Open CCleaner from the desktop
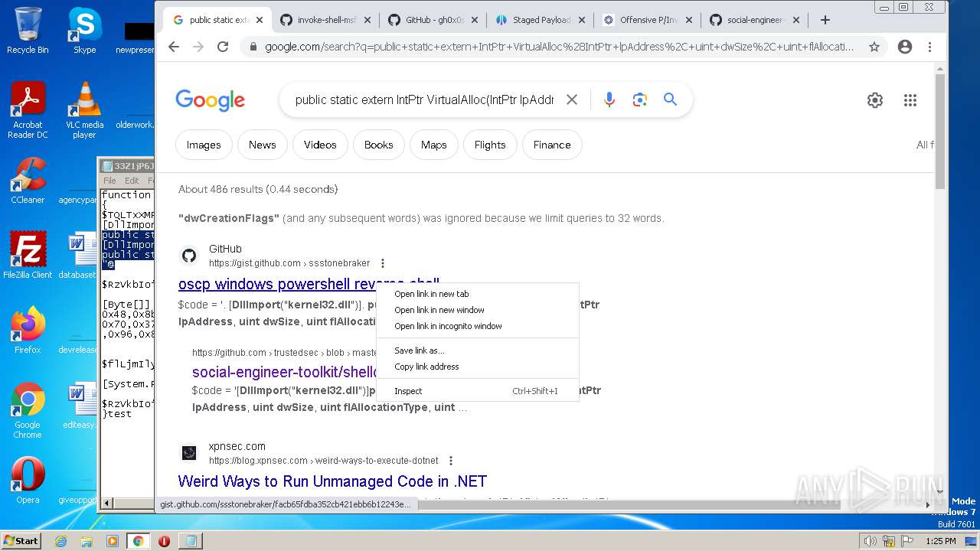Viewport: 980px width, 551px height. 28,181
